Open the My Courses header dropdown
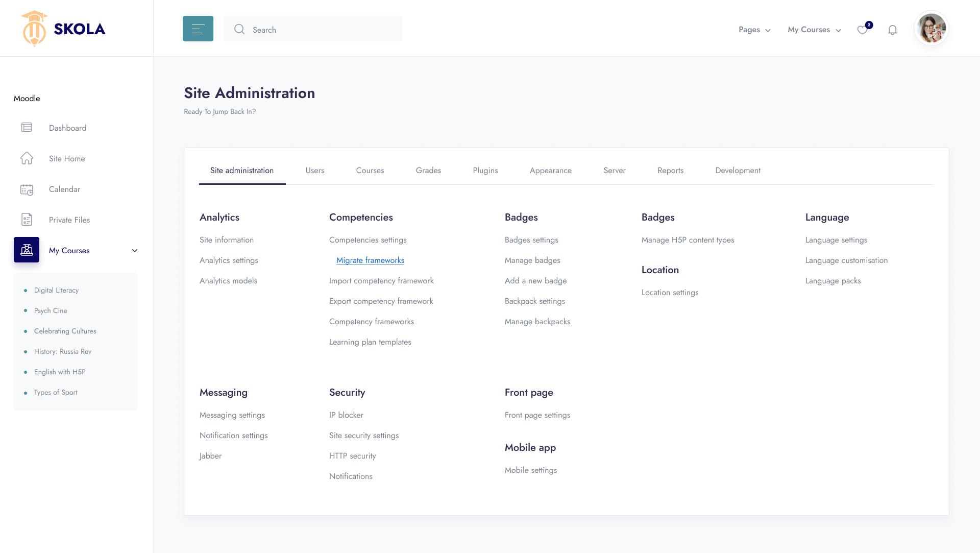This screenshot has height=553, width=980. (814, 30)
